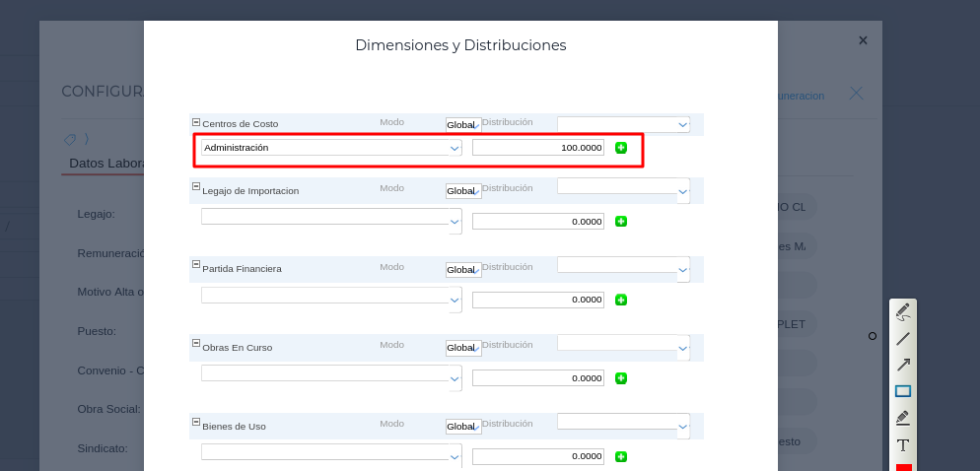
Task: Click green plus for Obras En Curso
Action: (x=621, y=378)
